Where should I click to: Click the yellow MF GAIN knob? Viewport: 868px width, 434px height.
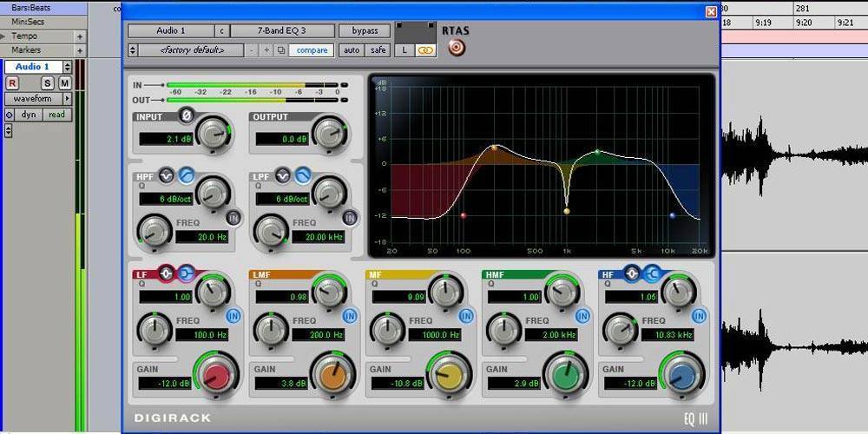click(x=449, y=375)
